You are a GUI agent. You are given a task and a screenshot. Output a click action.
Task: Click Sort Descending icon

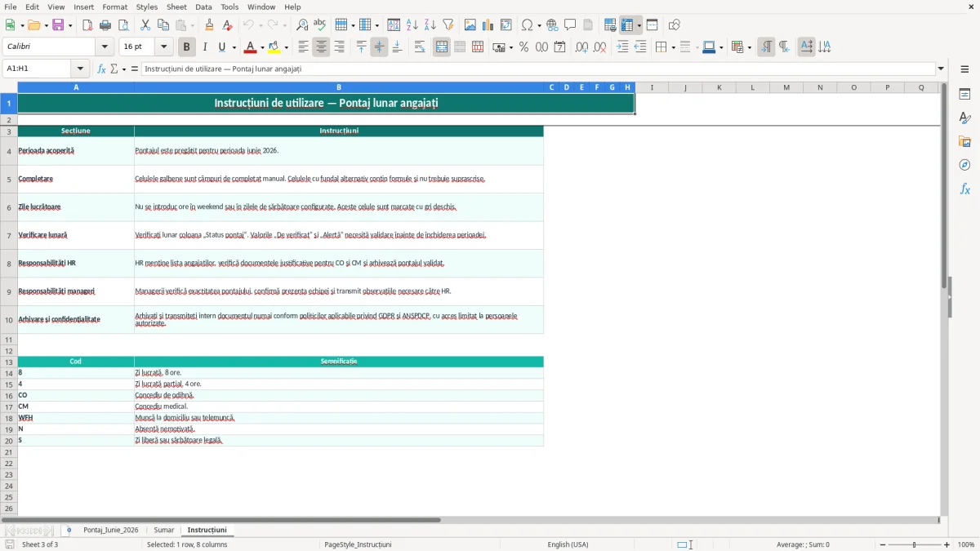[430, 25]
